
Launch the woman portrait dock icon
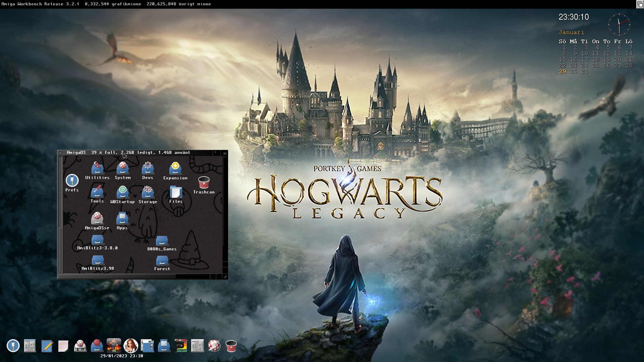131,346
